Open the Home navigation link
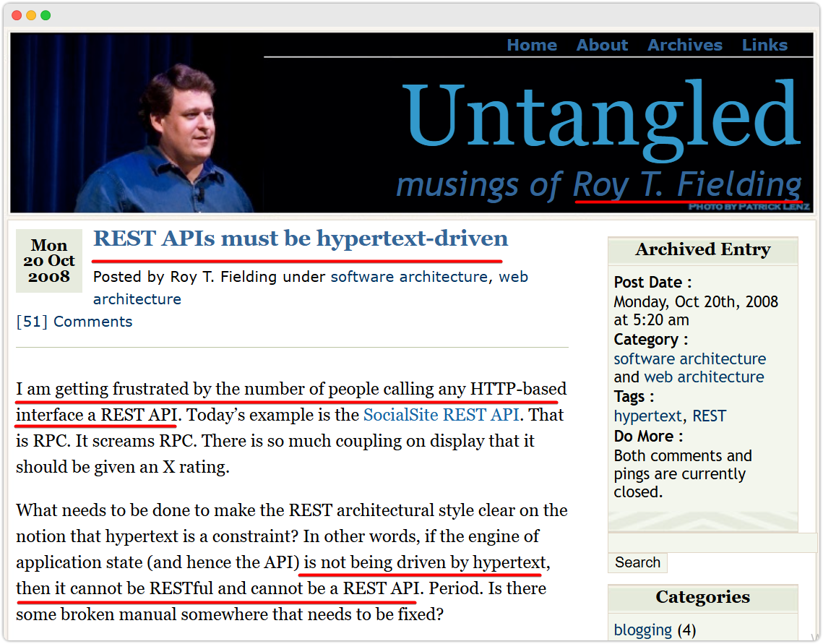Viewport: 823px width, 644px height. 532,45
